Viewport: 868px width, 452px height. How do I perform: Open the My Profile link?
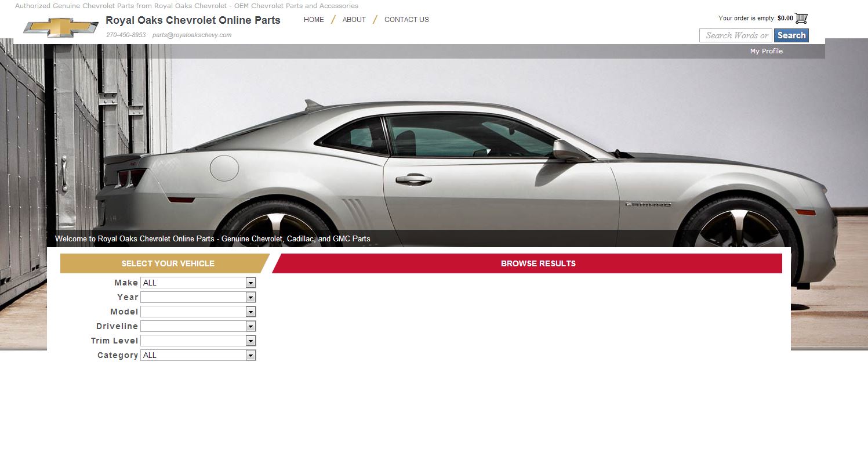click(766, 51)
